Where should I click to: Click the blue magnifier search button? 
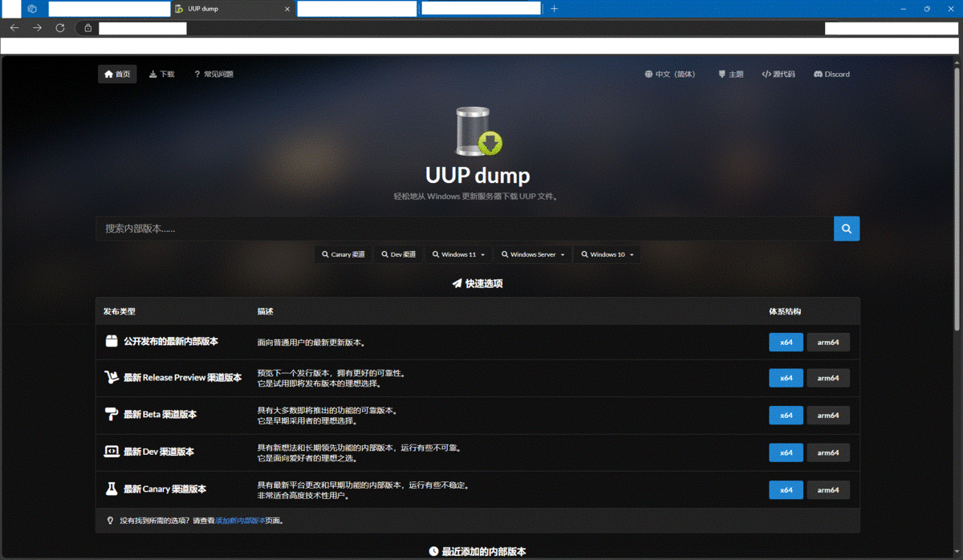point(847,229)
